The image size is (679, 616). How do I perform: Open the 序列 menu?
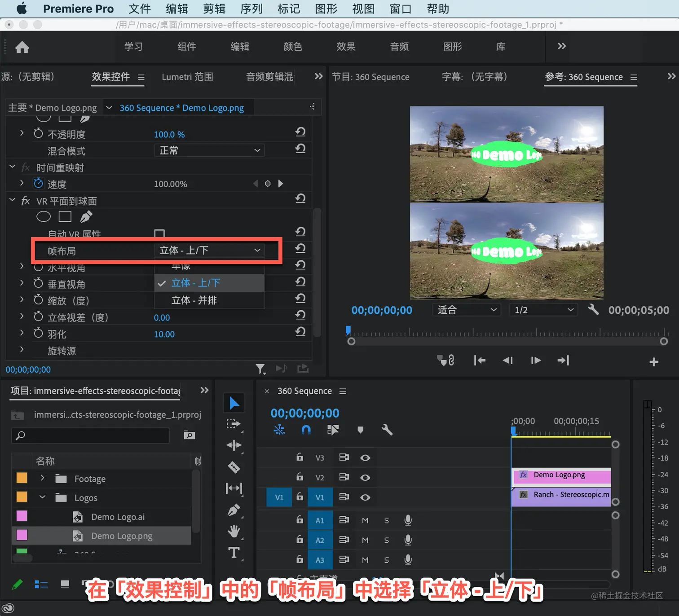point(251,9)
